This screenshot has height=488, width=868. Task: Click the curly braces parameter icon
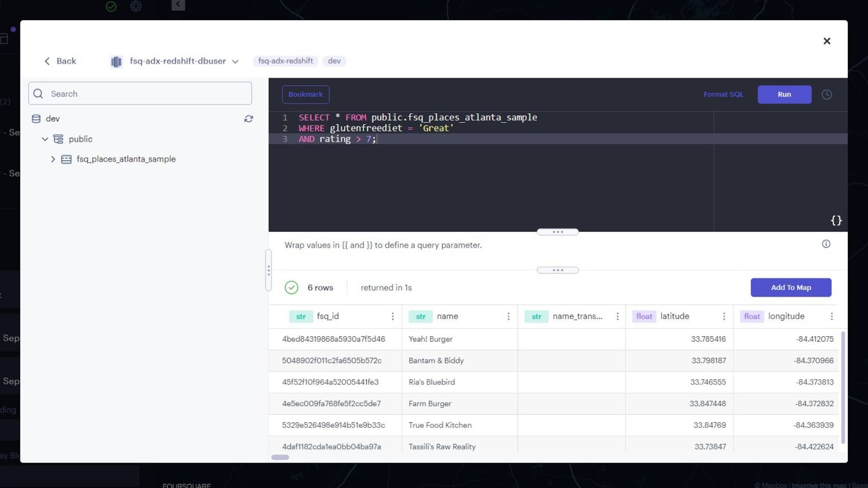(x=836, y=221)
